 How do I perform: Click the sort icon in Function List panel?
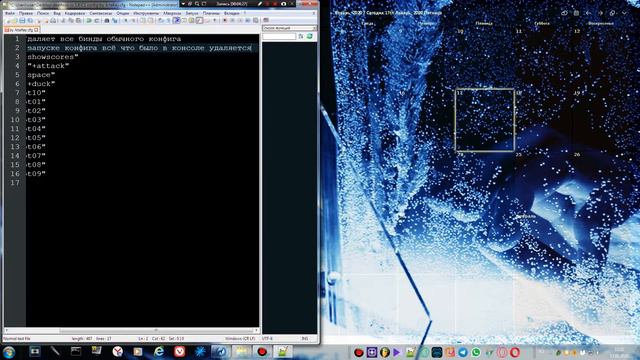pos(301,37)
